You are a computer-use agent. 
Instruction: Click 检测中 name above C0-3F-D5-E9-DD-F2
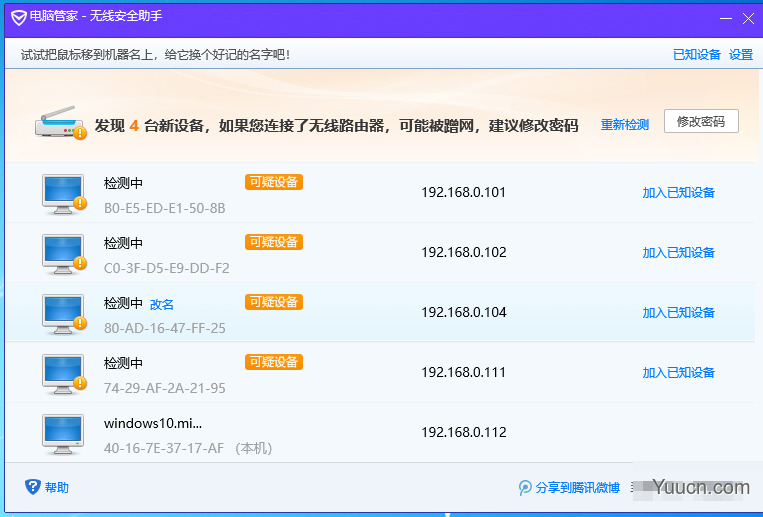tap(123, 243)
